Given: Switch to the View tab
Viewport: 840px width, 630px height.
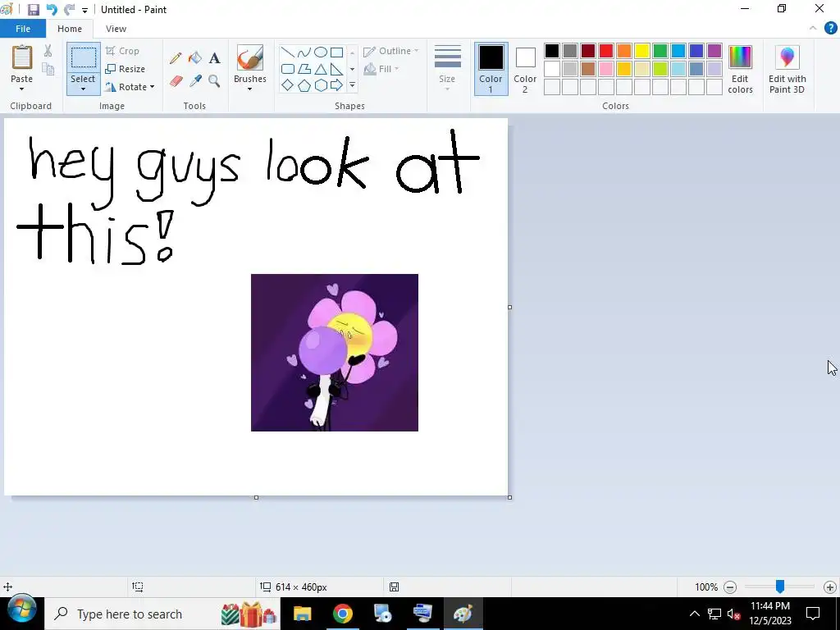Looking at the screenshot, I should click(116, 29).
